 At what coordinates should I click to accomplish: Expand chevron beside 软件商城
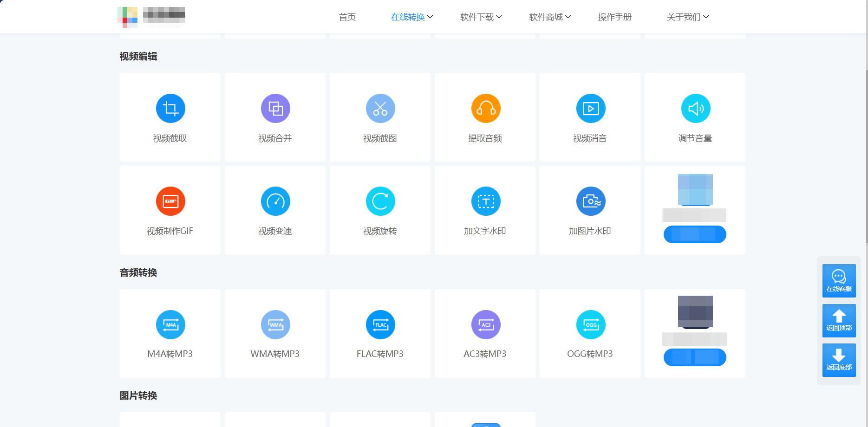pyautogui.click(x=568, y=17)
